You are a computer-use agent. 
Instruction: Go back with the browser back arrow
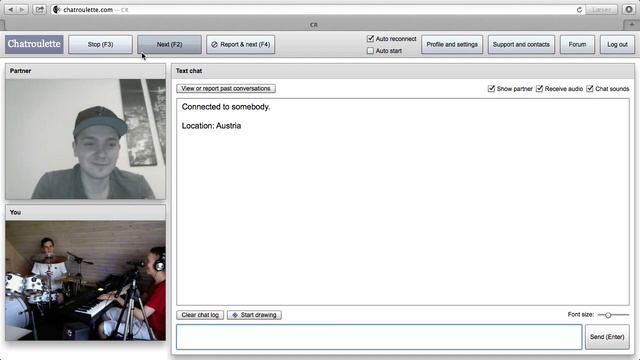[11, 9]
